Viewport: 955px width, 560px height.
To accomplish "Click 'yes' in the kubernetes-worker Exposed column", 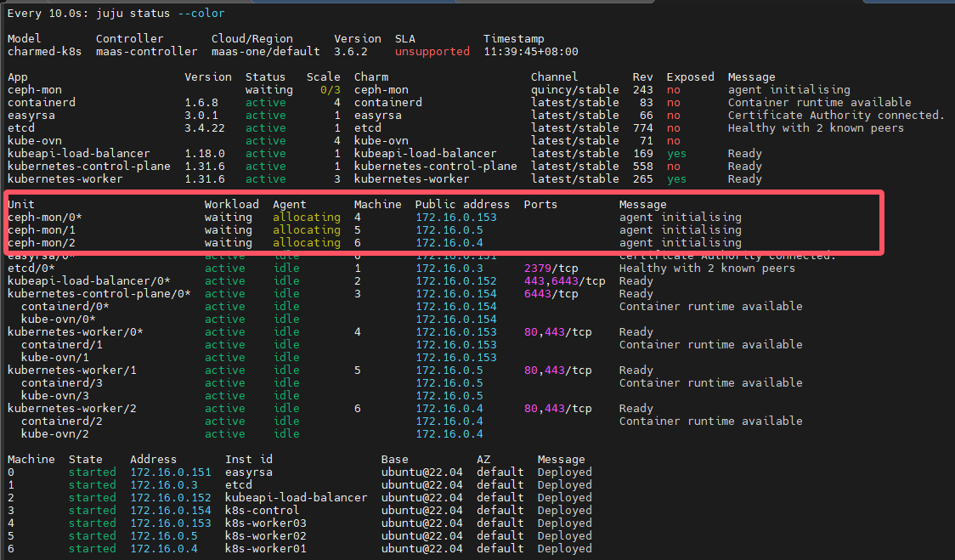I will click(x=676, y=180).
